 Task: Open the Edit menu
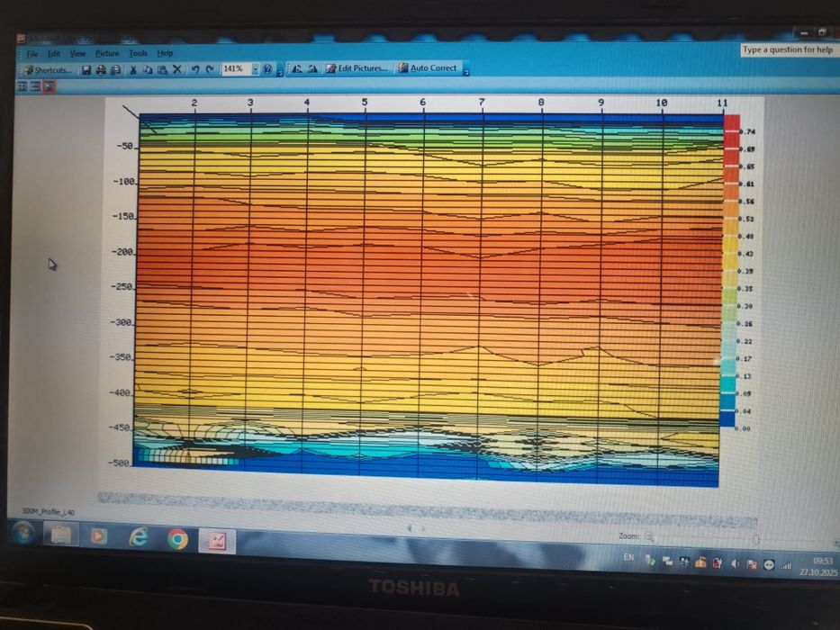pos(54,54)
